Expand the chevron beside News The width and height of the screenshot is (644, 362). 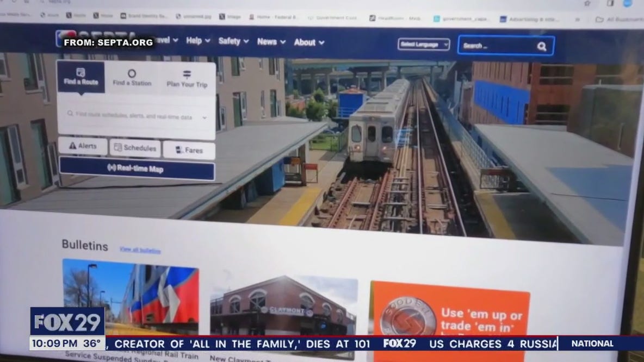tap(283, 42)
